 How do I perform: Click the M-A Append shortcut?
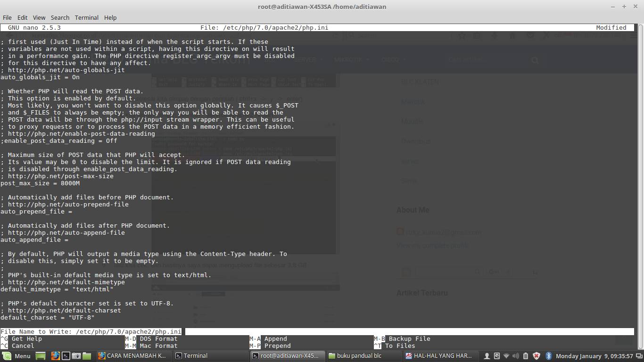pyautogui.click(x=268, y=338)
